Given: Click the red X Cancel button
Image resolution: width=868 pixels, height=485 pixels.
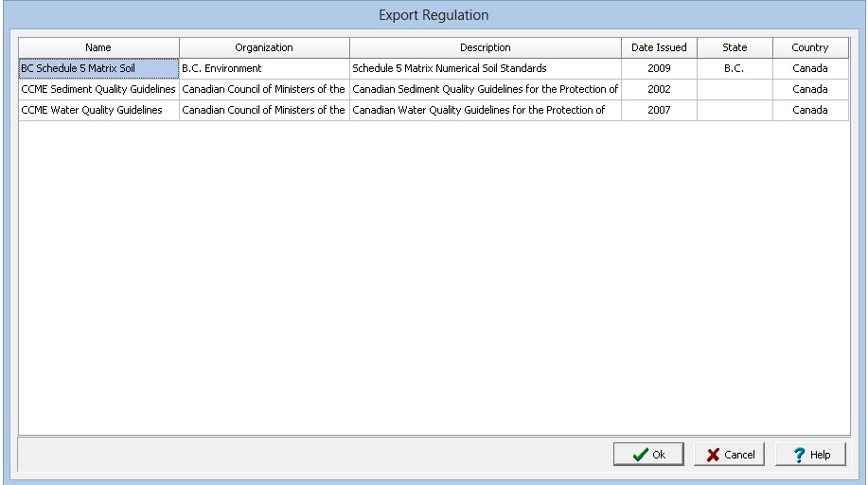Looking at the screenshot, I should pos(729,455).
